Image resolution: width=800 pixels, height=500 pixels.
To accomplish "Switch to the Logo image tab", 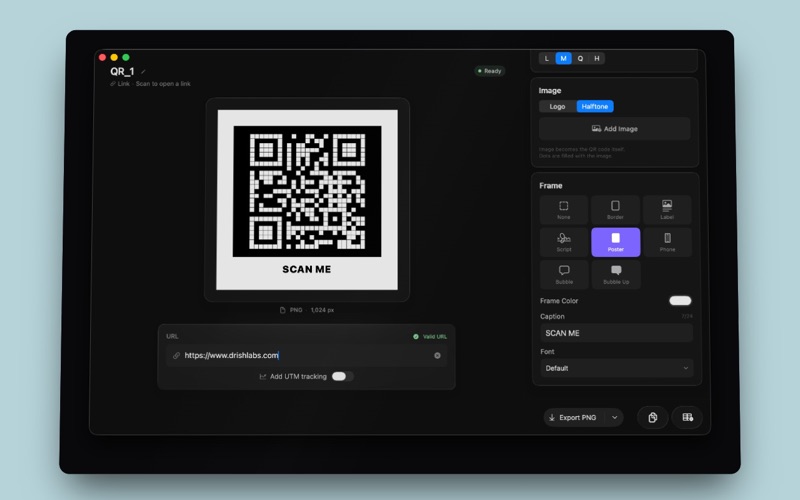I will pyautogui.click(x=557, y=107).
